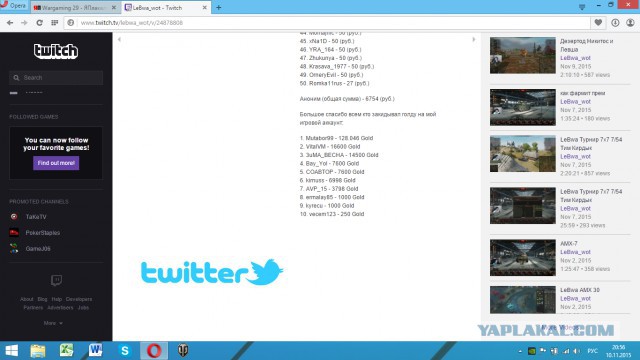Switch the РУС input language indicator
Viewport: 640px width, 360px height.
click(593, 351)
